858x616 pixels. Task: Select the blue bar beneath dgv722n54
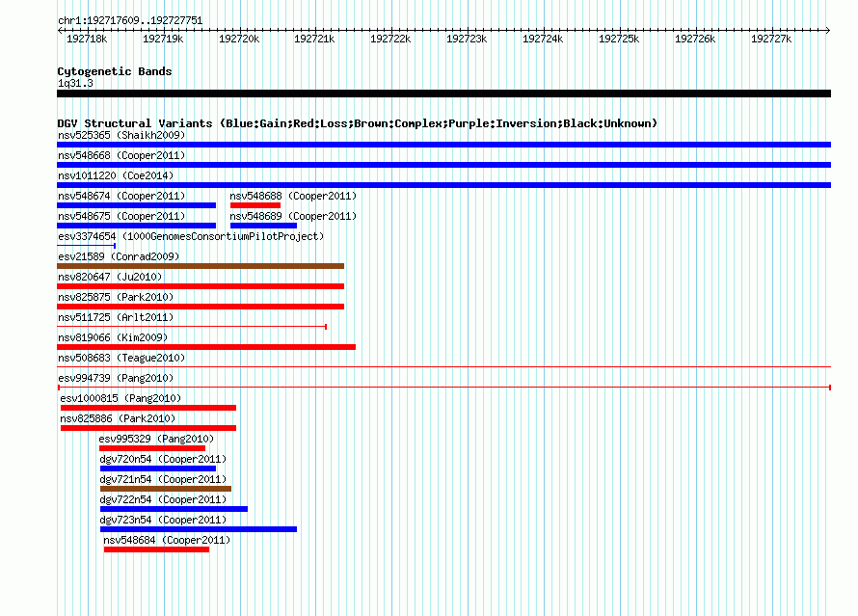pos(174,509)
